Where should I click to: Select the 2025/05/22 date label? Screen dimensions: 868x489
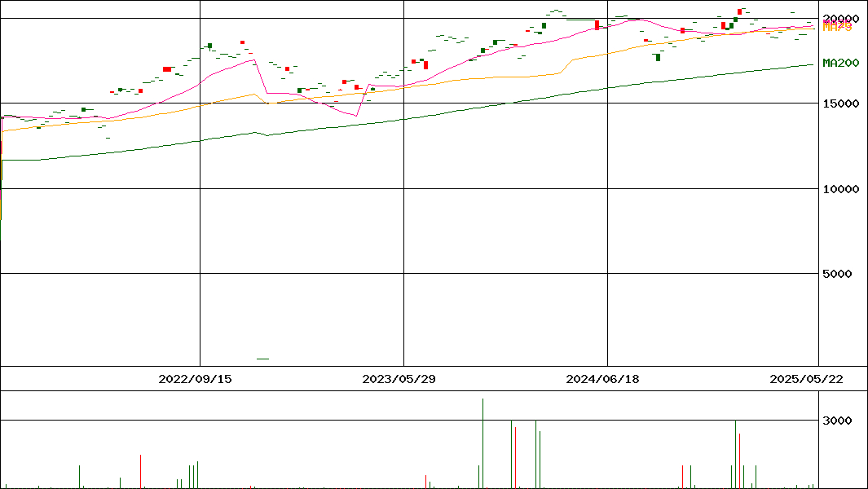(807, 379)
